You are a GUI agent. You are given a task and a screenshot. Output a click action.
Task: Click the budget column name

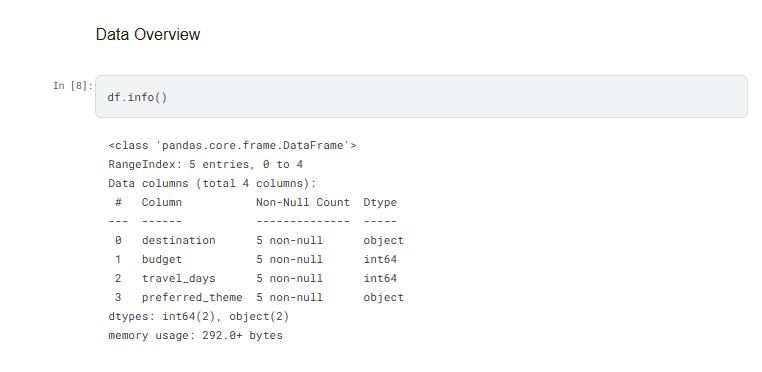tap(162, 259)
